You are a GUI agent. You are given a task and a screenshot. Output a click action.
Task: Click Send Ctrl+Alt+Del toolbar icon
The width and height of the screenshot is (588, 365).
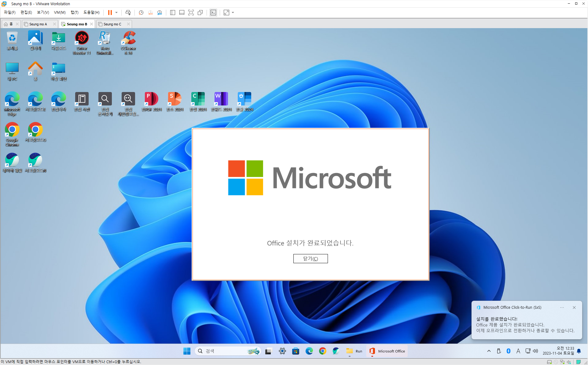(128, 13)
